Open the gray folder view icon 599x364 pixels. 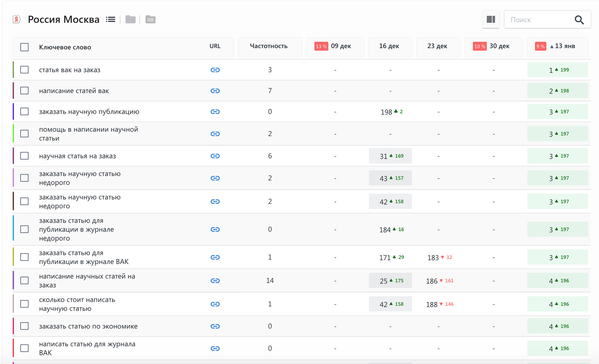coord(131,20)
